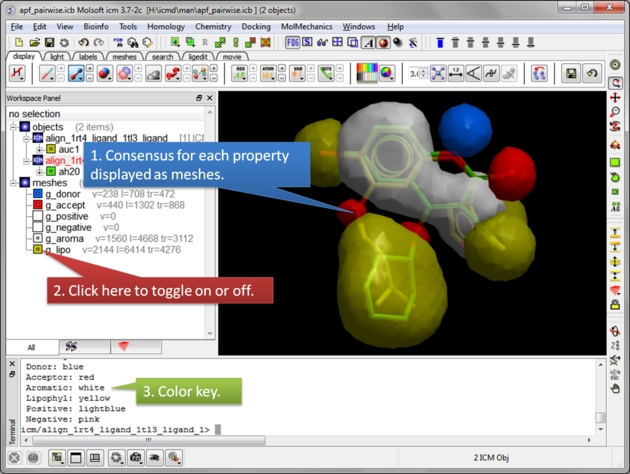The width and height of the screenshot is (630, 474).
Task: Click the save file icon in top toolbar
Action: coord(49,43)
